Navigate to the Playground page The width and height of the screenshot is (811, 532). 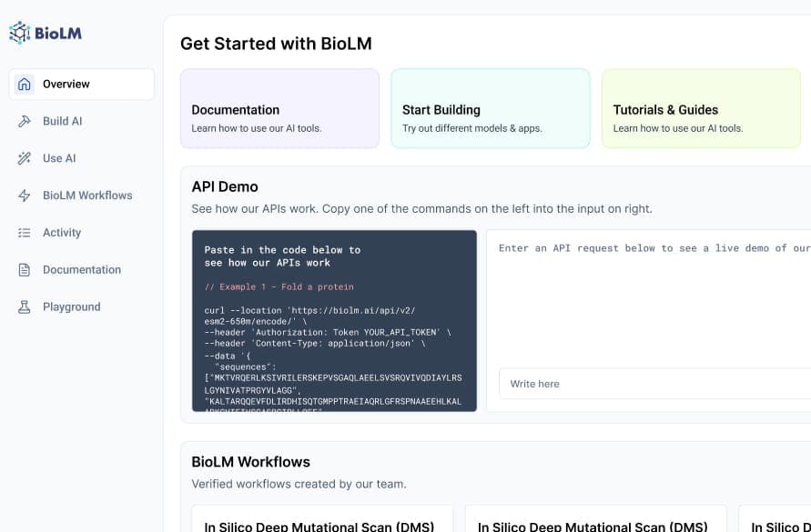coord(72,307)
